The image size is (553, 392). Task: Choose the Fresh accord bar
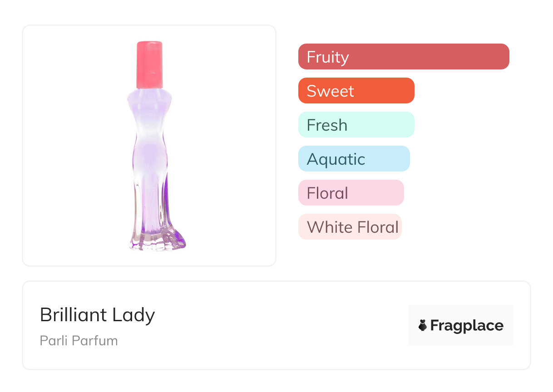coord(356,125)
